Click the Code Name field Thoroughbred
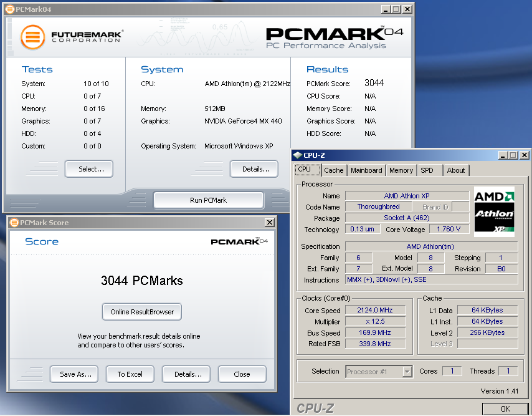 pyautogui.click(x=378, y=207)
